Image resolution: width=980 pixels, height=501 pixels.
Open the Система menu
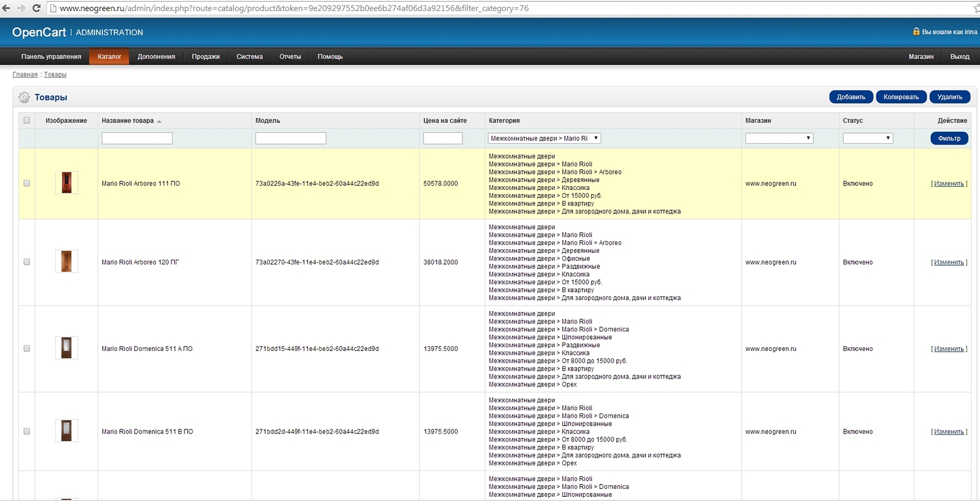[250, 56]
